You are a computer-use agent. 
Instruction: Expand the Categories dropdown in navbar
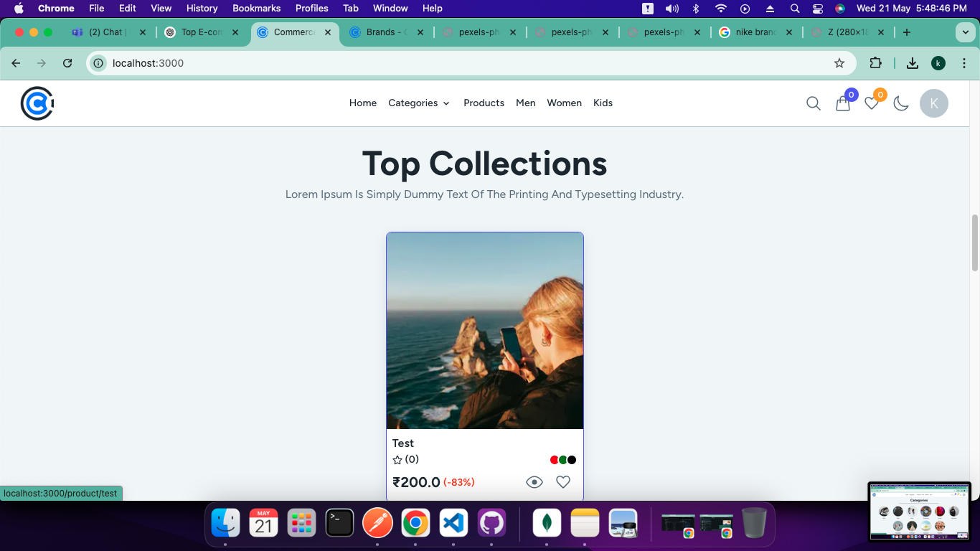tap(419, 103)
